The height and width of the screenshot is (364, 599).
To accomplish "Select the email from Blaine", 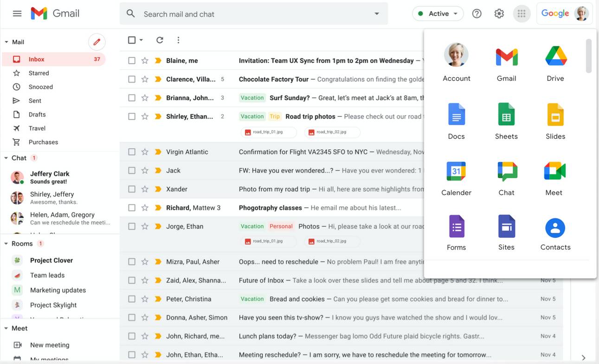I will pyautogui.click(x=132, y=60).
